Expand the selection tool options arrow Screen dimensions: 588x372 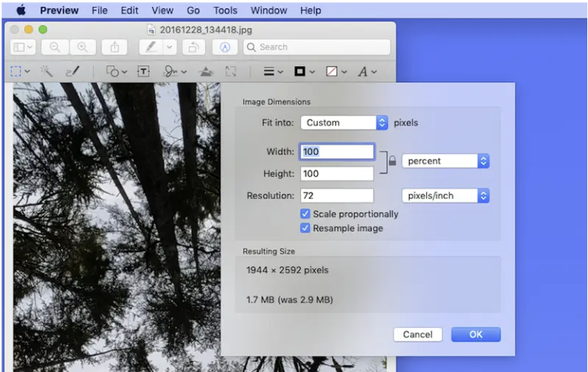pyautogui.click(x=27, y=71)
